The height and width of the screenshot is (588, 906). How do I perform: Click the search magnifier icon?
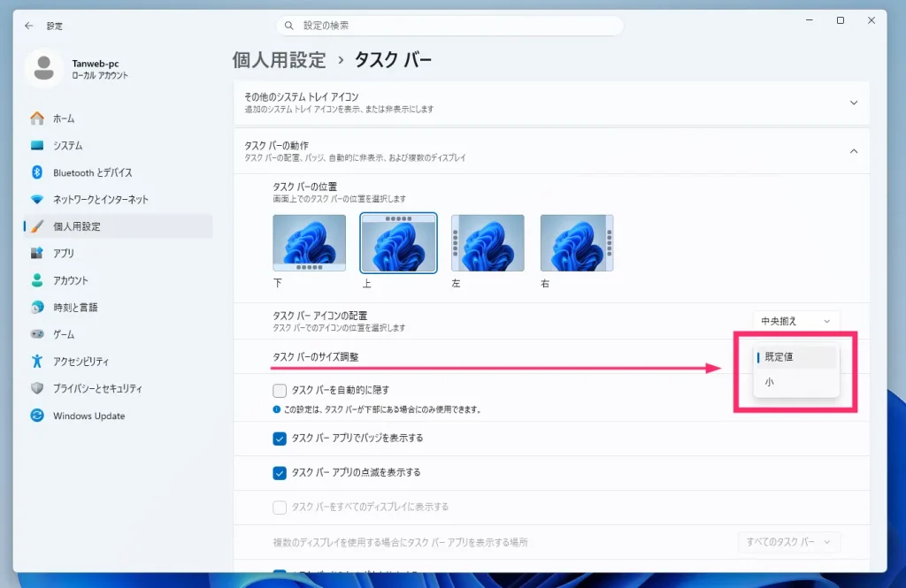(x=289, y=26)
